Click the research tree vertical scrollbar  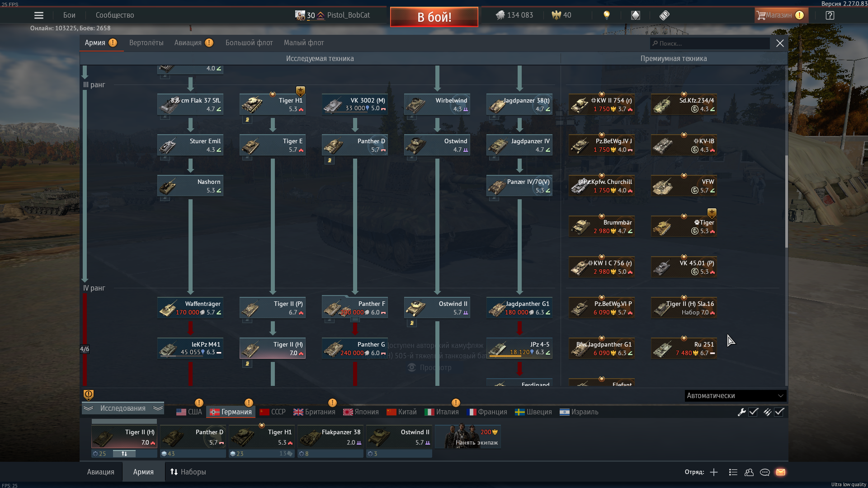pos(786,202)
